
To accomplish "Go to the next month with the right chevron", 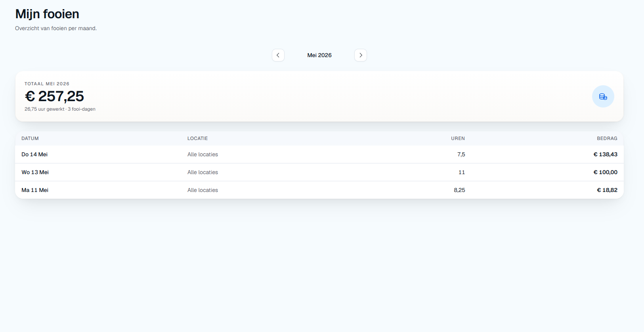I will 361,55.
